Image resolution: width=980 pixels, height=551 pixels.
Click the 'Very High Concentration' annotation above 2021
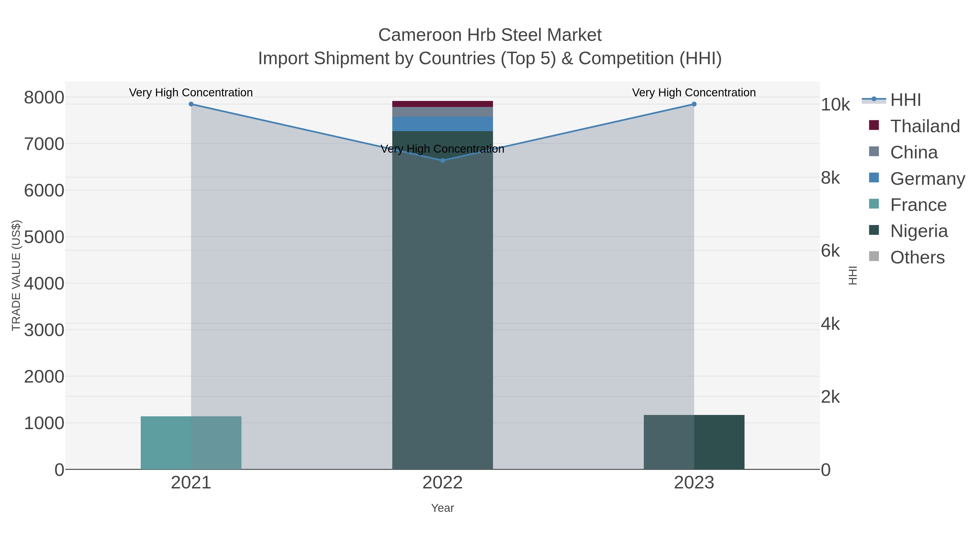coord(191,93)
